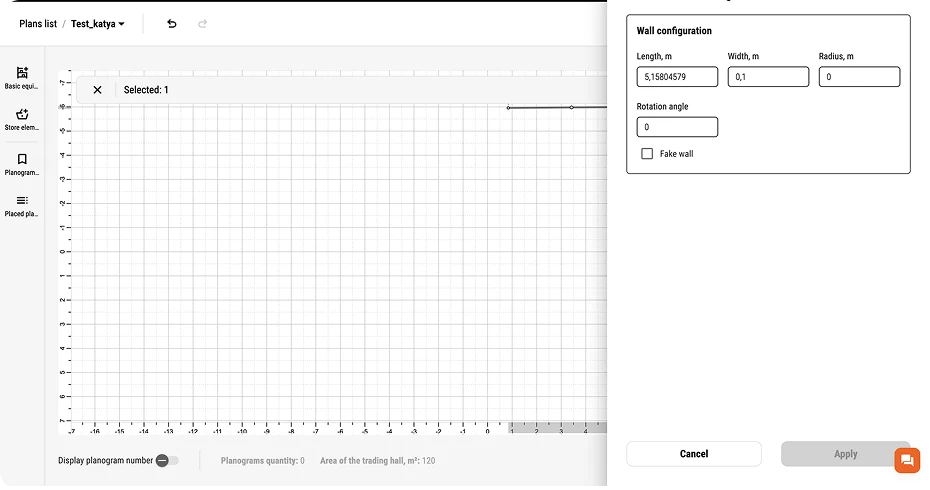Open the Store elements panel
Image resolution: width=930 pixels, height=490 pixels.
coord(22,119)
